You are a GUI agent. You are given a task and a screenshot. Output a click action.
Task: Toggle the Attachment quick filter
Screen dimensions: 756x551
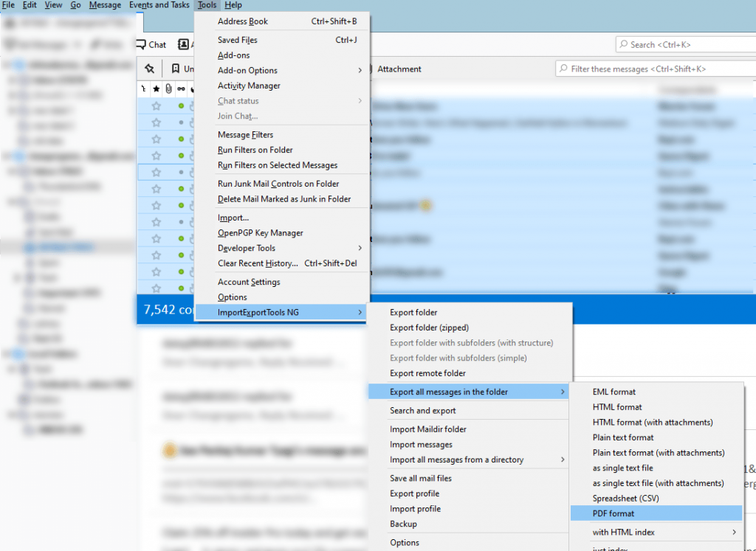coord(399,69)
